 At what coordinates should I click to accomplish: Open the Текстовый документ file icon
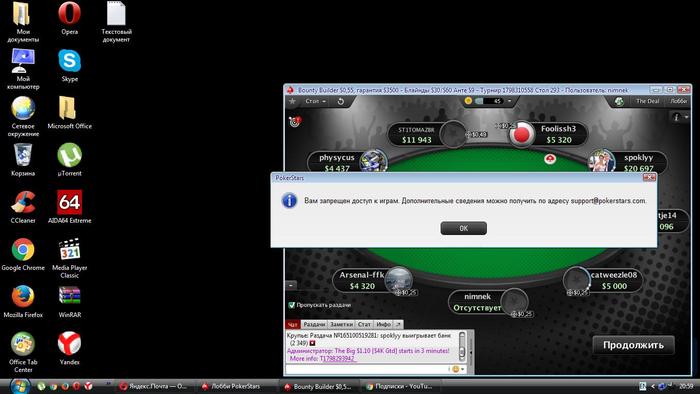pos(116,22)
